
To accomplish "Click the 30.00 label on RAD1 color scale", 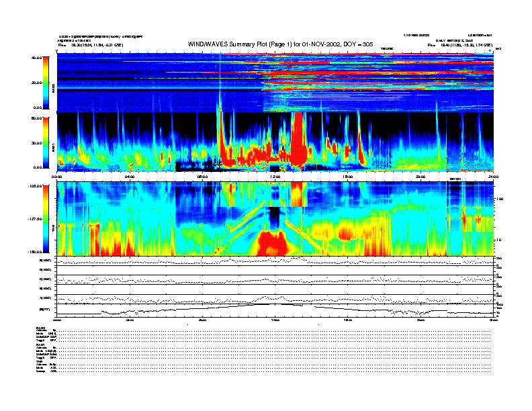I will 37,143.
